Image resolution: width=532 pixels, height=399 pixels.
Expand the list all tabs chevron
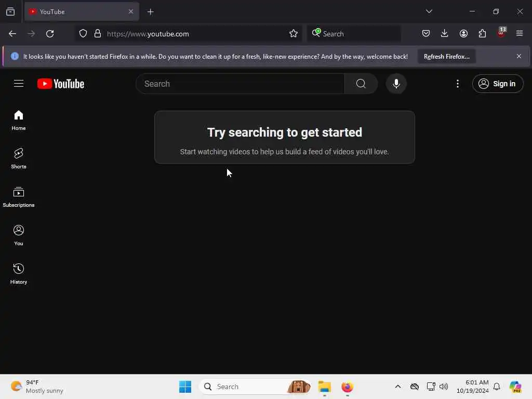[429, 11]
